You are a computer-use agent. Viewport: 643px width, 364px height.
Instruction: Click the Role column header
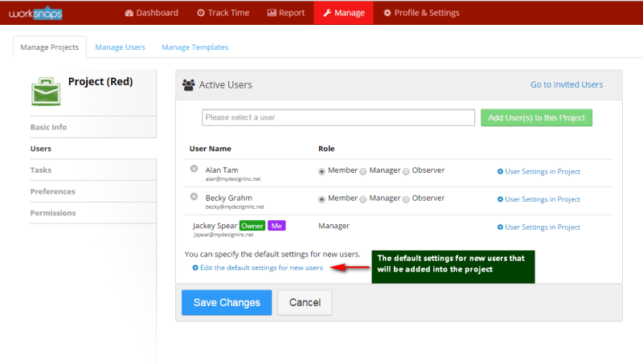pos(326,149)
